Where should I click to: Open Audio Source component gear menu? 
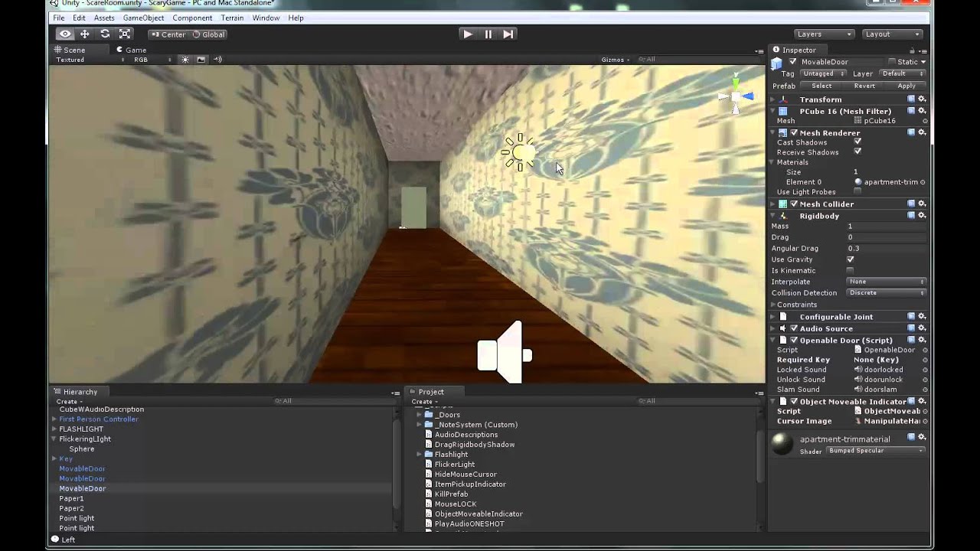(922, 328)
